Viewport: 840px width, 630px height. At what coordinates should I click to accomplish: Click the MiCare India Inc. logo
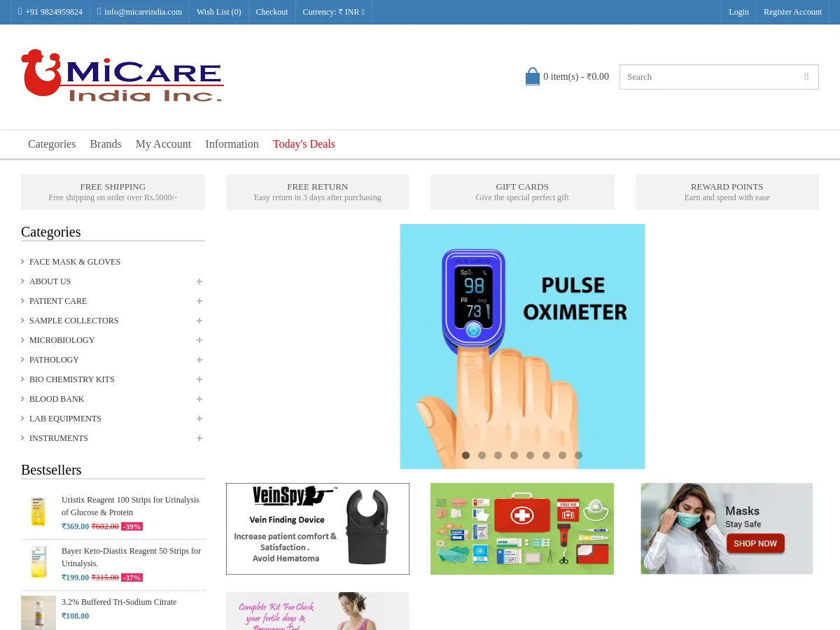pos(122,76)
